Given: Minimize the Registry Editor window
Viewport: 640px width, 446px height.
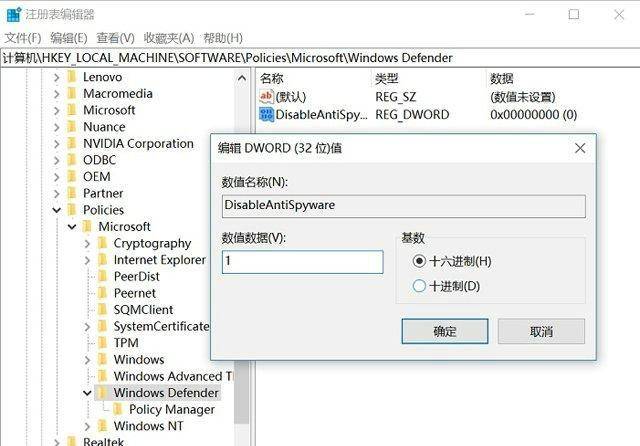Looking at the screenshot, I should click(529, 14).
